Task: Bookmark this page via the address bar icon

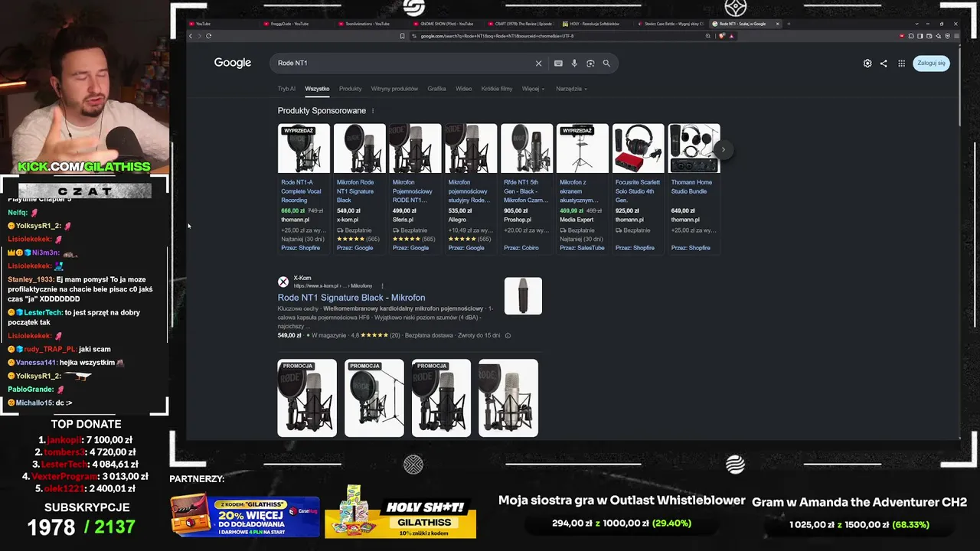Action: point(403,36)
